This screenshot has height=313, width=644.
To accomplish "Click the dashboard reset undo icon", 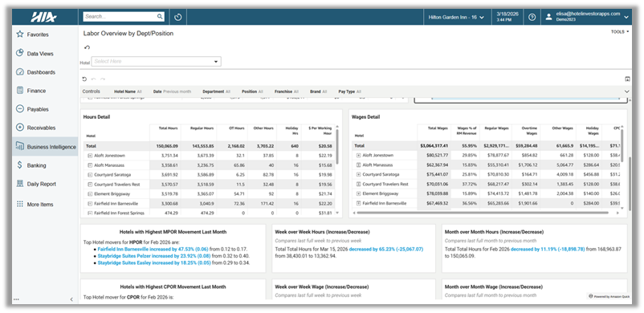I will click(84, 79).
